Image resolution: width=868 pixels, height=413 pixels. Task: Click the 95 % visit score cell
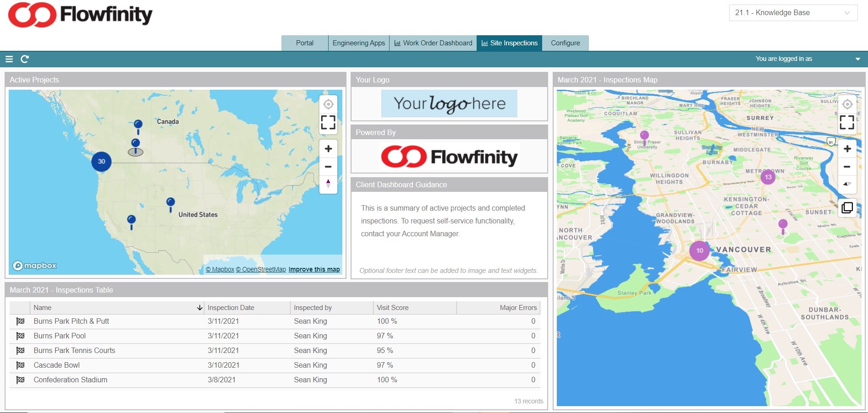[385, 351]
